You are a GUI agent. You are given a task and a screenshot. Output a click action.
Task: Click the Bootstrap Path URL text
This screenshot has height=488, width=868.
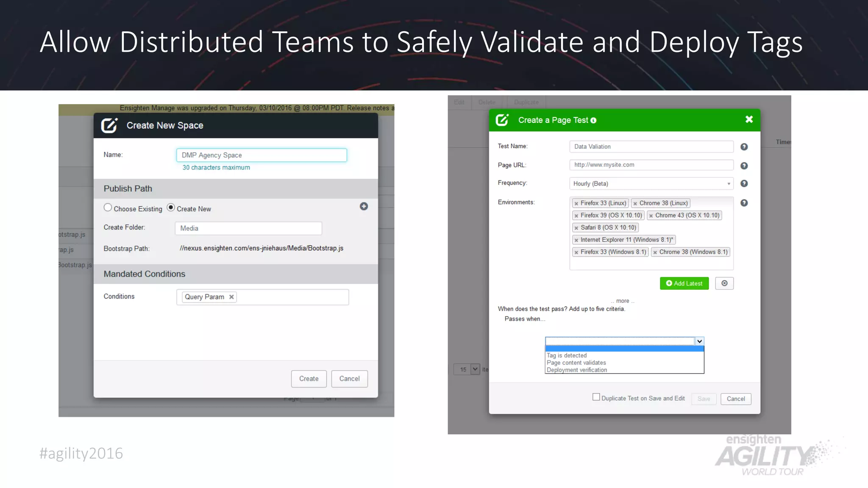262,248
